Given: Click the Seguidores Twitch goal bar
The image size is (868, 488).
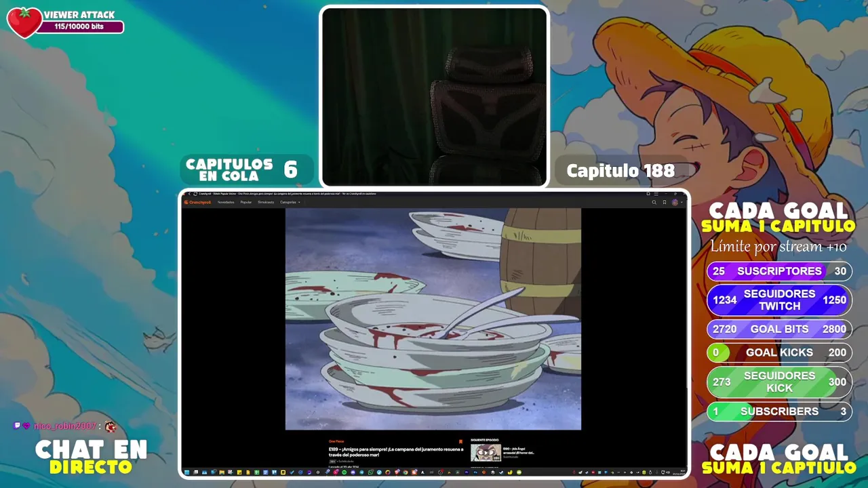Looking at the screenshot, I should [779, 300].
